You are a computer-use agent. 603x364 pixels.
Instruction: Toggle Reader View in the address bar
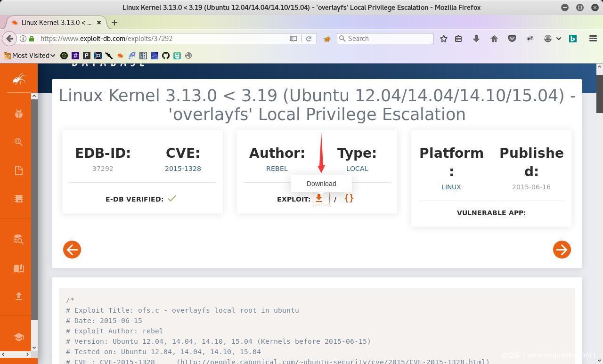point(293,39)
